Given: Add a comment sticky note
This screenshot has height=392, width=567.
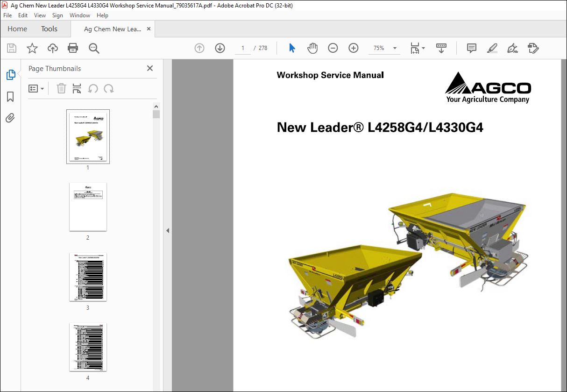Looking at the screenshot, I should click(x=472, y=48).
